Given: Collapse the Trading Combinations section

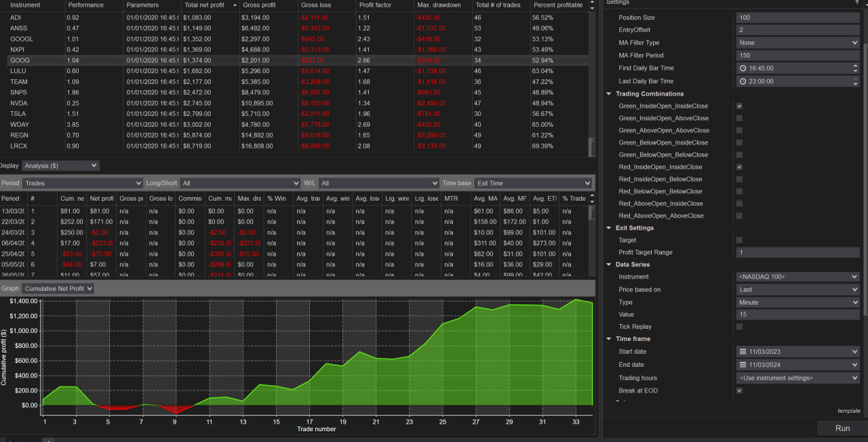Looking at the screenshot, I should [x=609, y=94].
